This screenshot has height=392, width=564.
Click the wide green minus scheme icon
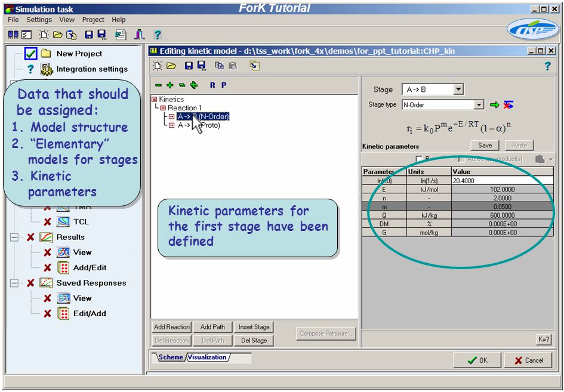pyautogui.click(x=182, y=85)
